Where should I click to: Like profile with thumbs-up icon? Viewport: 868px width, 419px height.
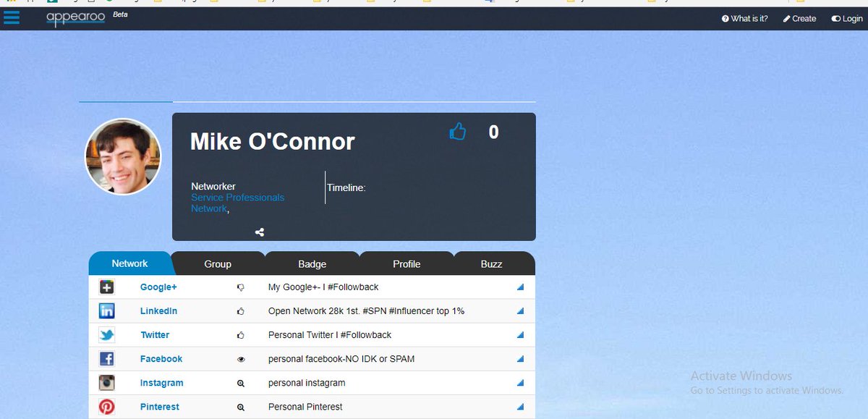(x=458, y=132)
